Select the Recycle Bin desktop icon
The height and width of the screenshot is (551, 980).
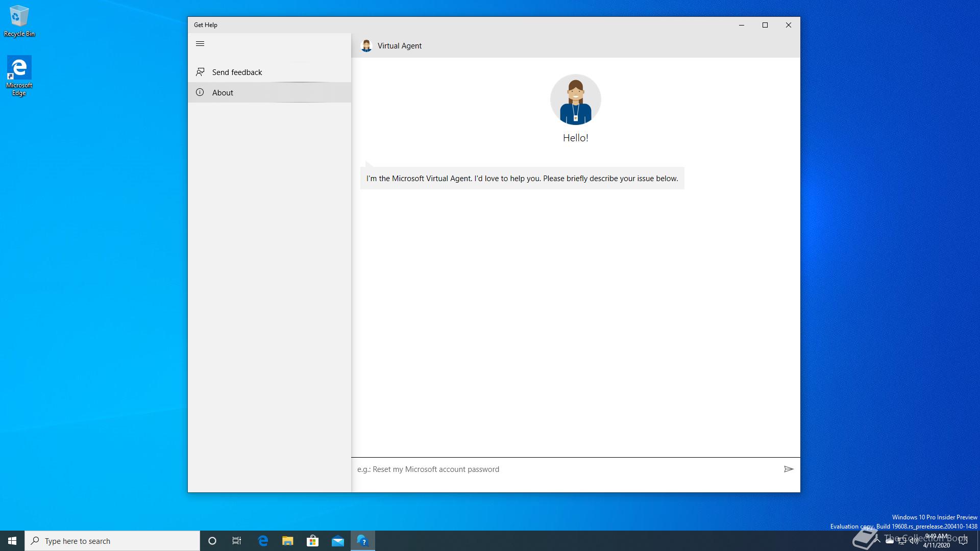[x=19, y=21]
